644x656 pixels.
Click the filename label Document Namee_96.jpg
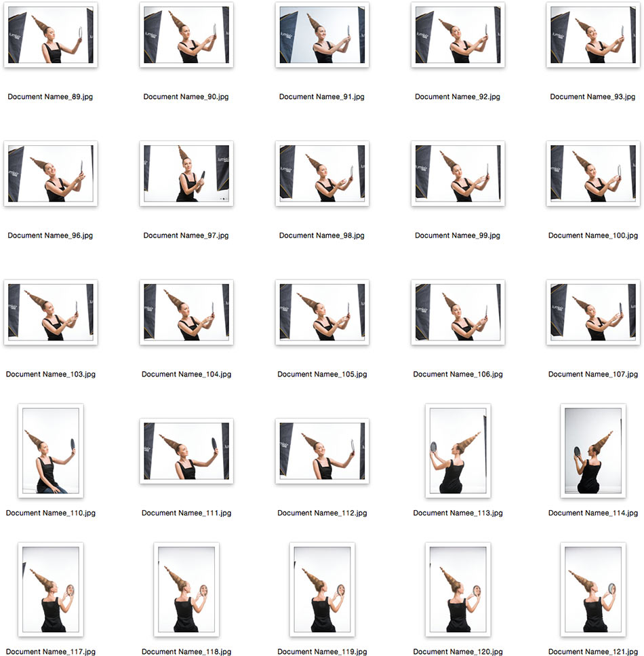click(51, 235)
